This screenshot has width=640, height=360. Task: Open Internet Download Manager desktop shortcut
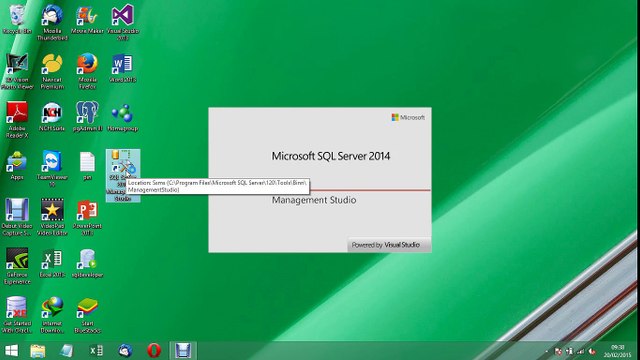click(52, 315)
